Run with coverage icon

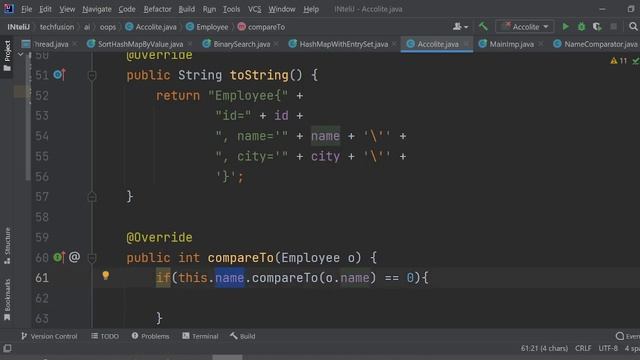(597, 27)
